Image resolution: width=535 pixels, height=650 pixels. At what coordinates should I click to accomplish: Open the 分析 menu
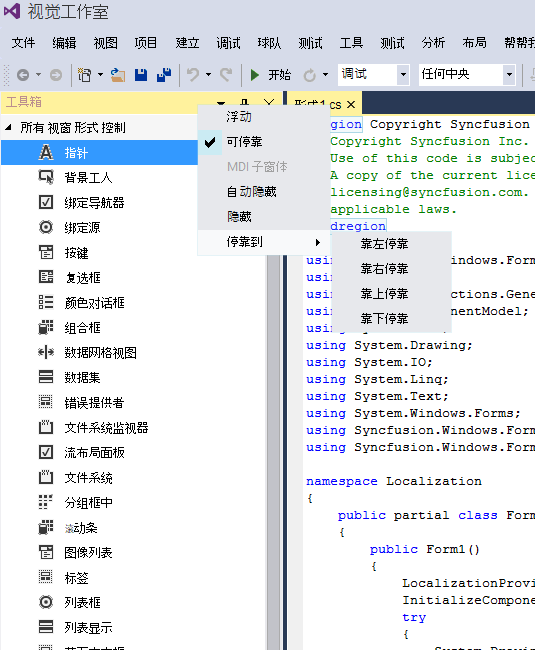point(433,43)
